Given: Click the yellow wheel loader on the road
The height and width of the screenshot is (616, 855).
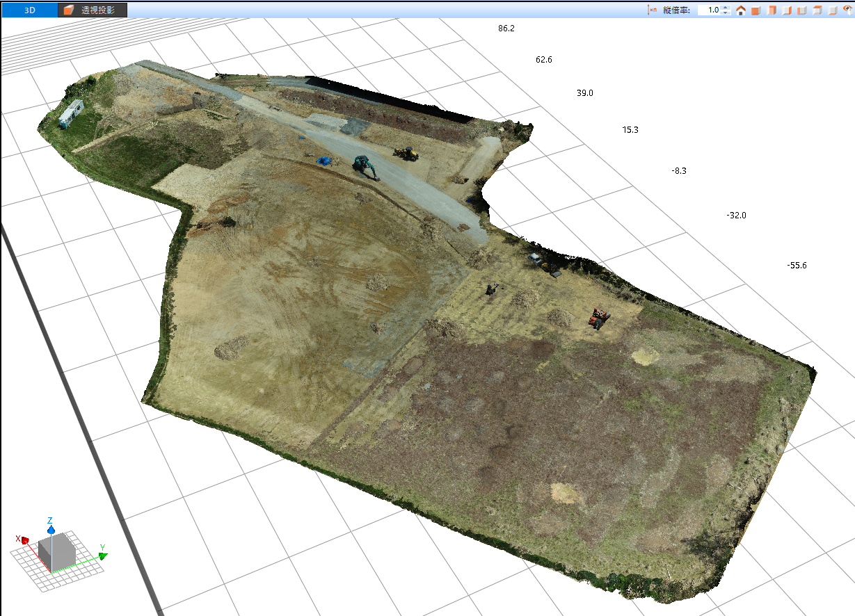Looking at the screenshot, I should coord(406,153).
